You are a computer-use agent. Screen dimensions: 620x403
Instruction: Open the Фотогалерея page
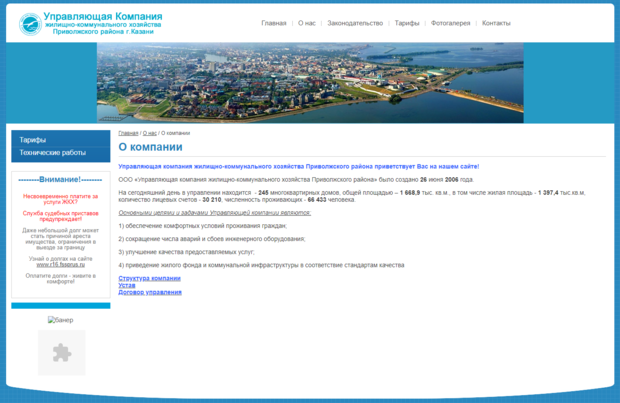point(450,22)
